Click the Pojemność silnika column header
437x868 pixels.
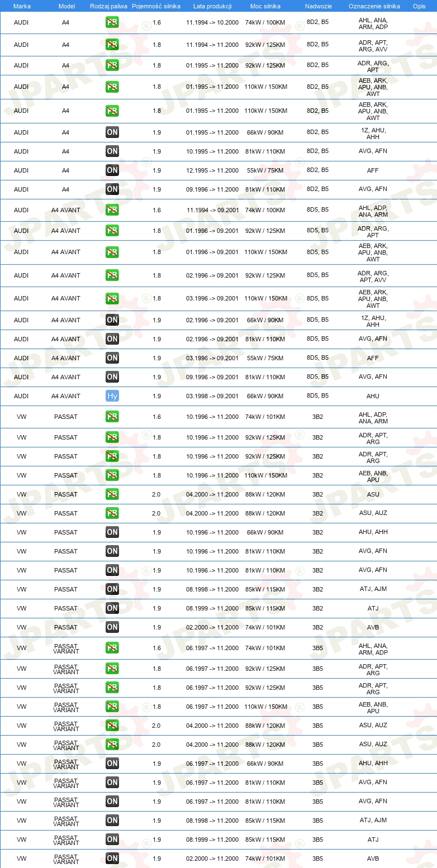click(156, 6)
